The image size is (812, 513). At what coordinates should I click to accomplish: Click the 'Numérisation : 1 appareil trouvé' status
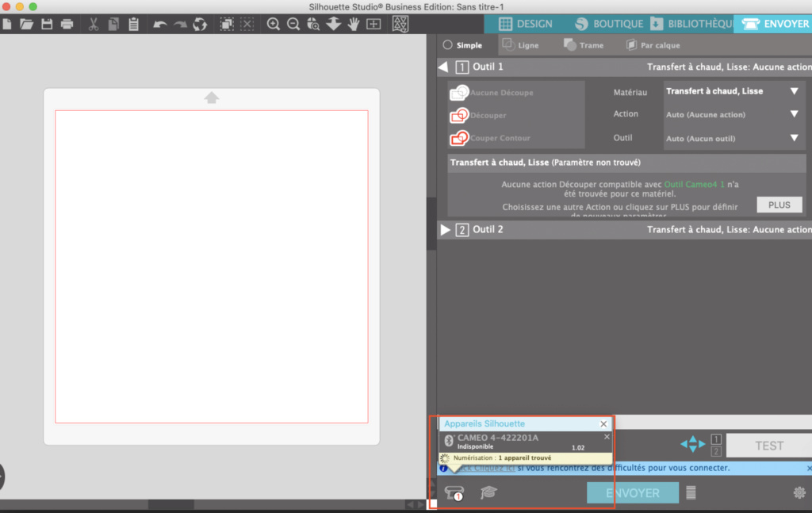[502, 458]
